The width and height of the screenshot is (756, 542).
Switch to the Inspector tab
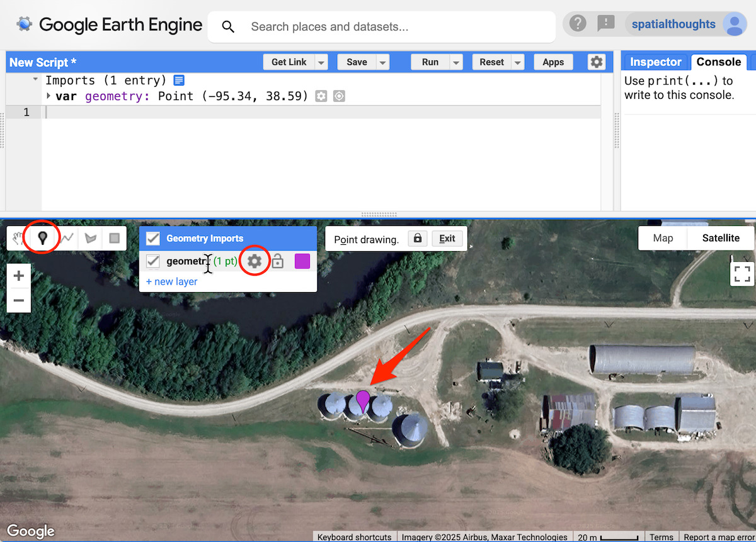point(655,62)
